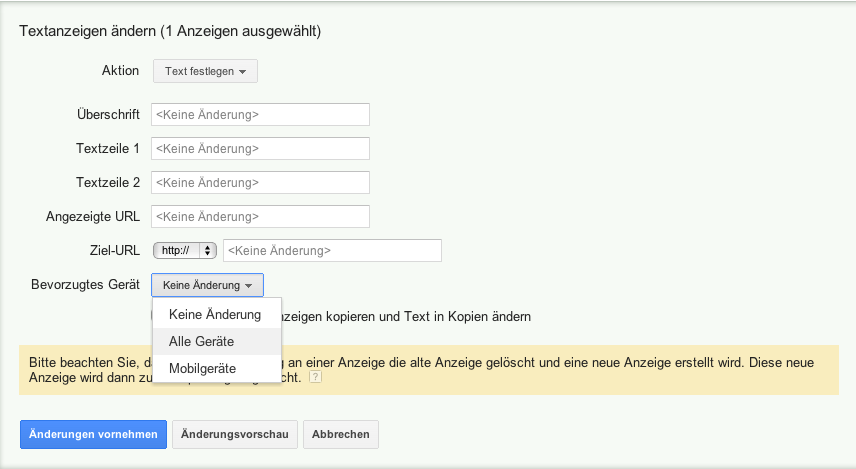Open the Aktion 'Text festlegen' dropdown
Screen dimensions: 856x469
[205, 71]
